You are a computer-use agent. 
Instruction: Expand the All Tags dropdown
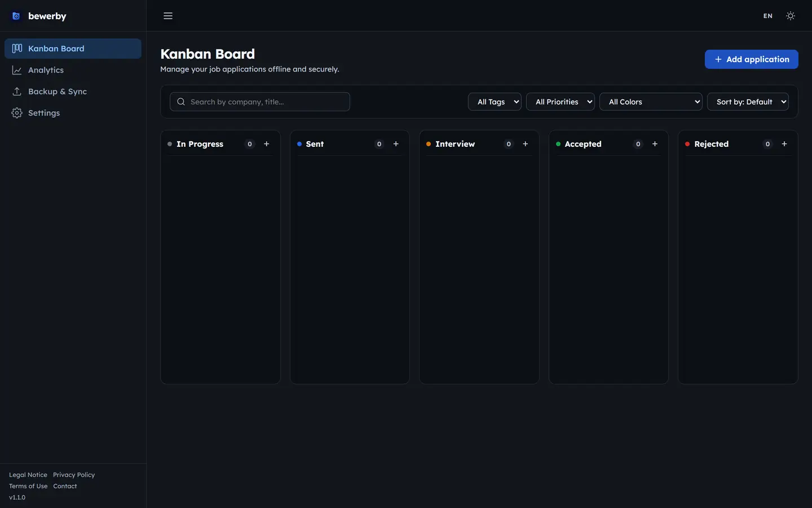(495, 102)
